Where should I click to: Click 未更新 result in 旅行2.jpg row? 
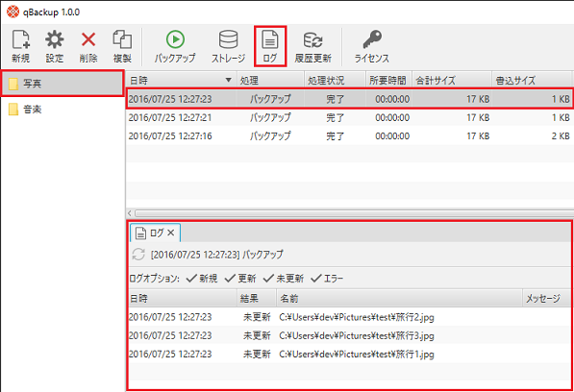(257, 317)
